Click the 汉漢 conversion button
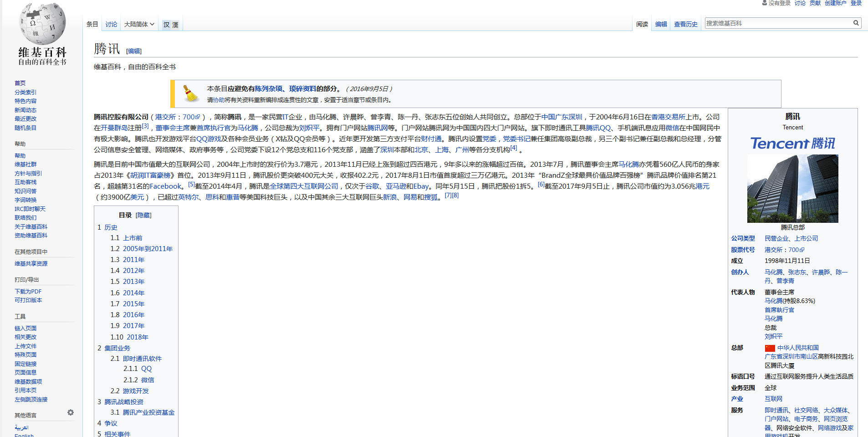The height and width of the screenshot is (437, 868). [x=171, y=25]
